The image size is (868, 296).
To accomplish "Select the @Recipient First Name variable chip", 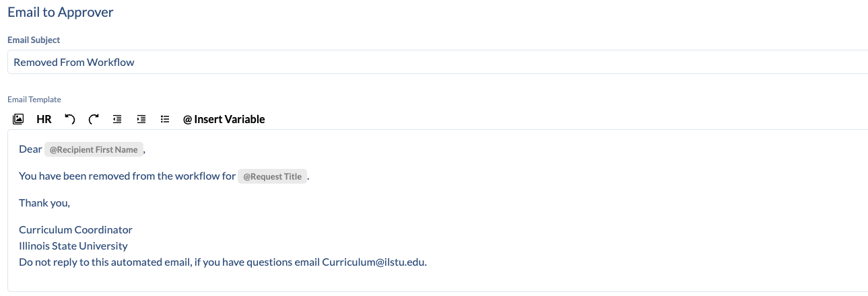I will point(94,150).
